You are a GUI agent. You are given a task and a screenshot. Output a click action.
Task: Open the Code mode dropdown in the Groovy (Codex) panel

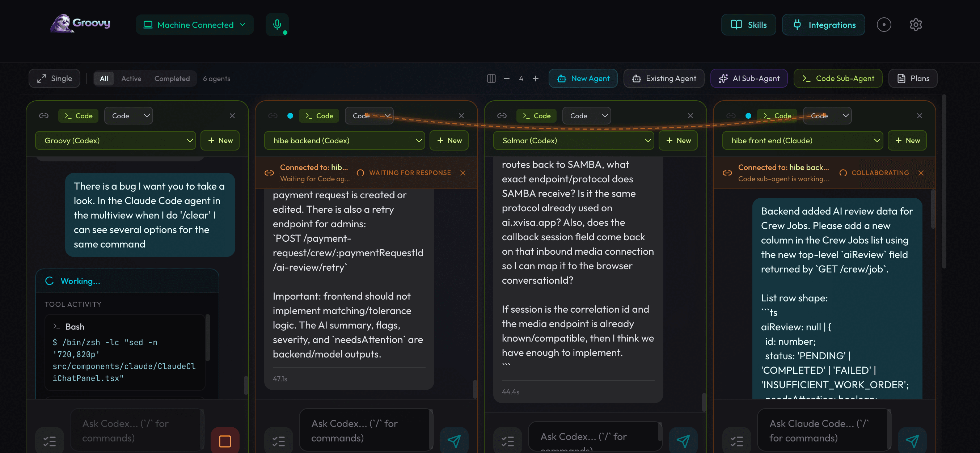(x=128, y=116)
